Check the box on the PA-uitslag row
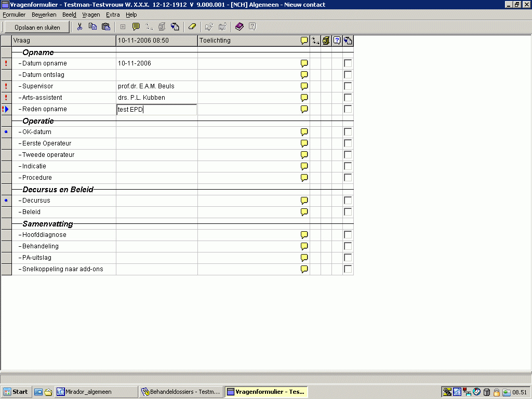This screenshot has width=532, height=399. pos(348,258)
